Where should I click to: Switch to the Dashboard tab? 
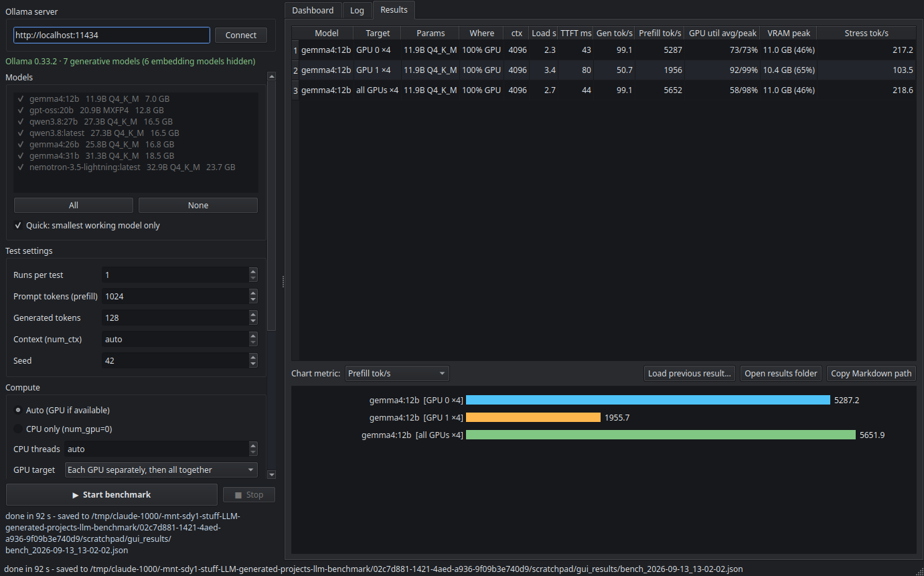313,11
